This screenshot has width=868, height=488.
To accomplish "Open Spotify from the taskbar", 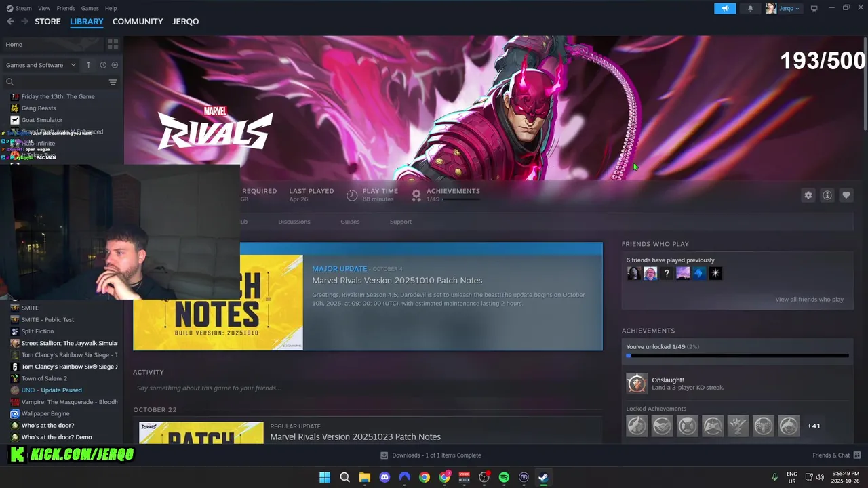I will (x=504, y=477).
